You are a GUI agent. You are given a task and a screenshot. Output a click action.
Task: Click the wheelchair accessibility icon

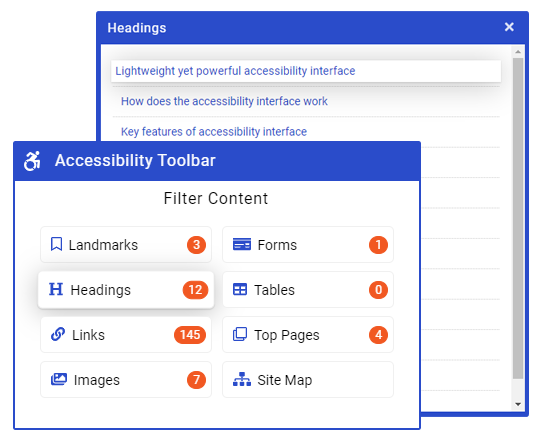click(x=32, y=161)
